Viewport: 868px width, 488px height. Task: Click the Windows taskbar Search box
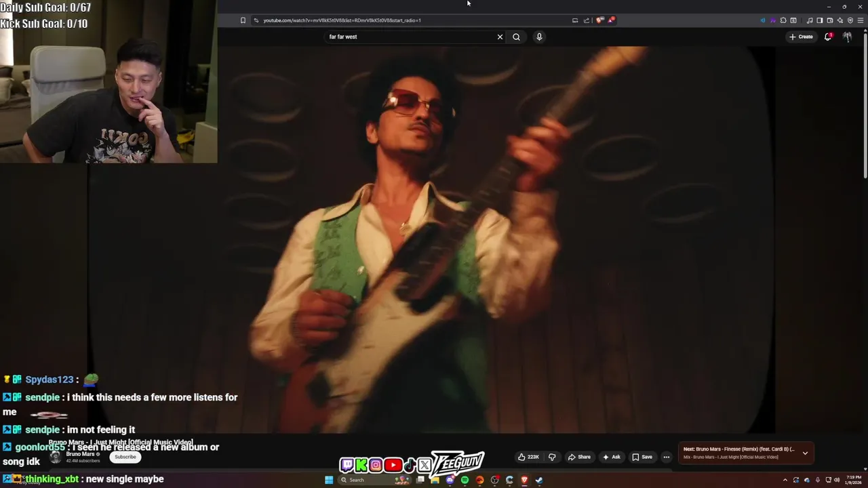click(374, 480)
